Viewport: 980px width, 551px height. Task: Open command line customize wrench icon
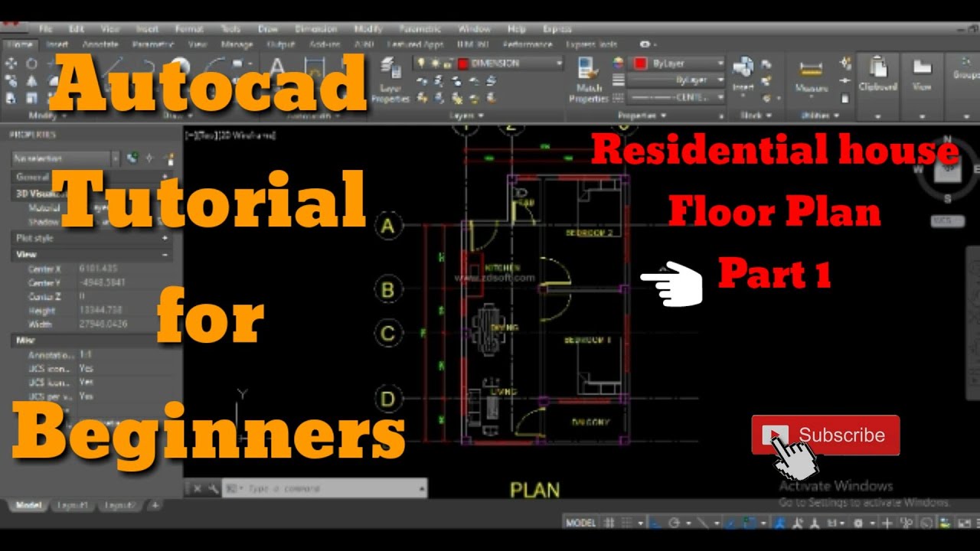pos(212,488)
